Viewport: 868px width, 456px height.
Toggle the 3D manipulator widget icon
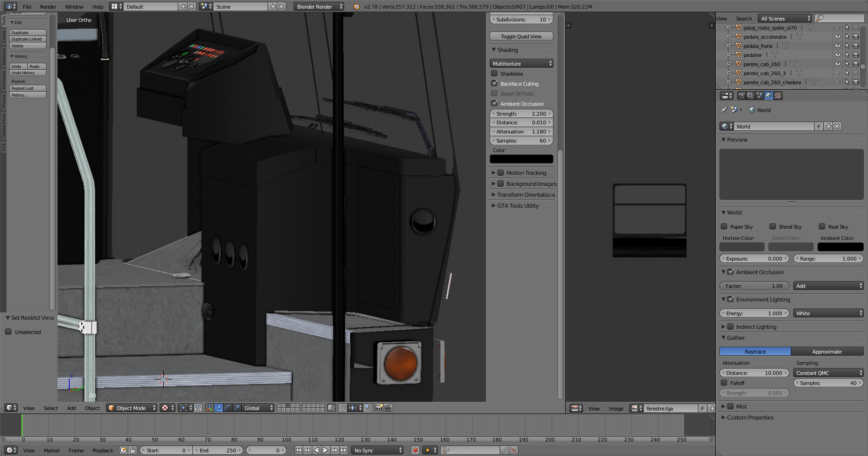coord(209,408)
